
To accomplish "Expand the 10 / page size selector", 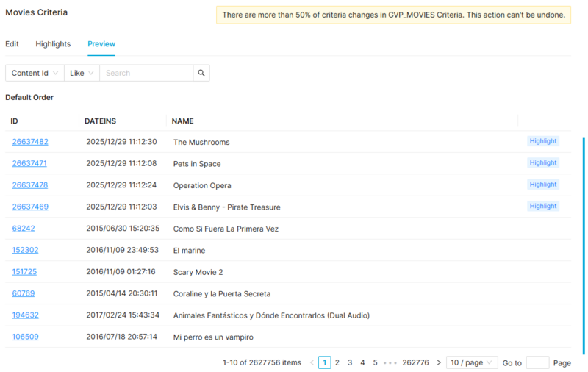I will [x=472, y=362].
